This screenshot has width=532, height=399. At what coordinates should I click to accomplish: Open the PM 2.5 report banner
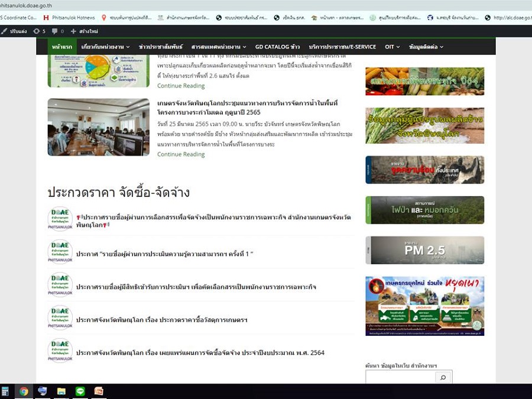pyautogui.click(x=425, y=250)
